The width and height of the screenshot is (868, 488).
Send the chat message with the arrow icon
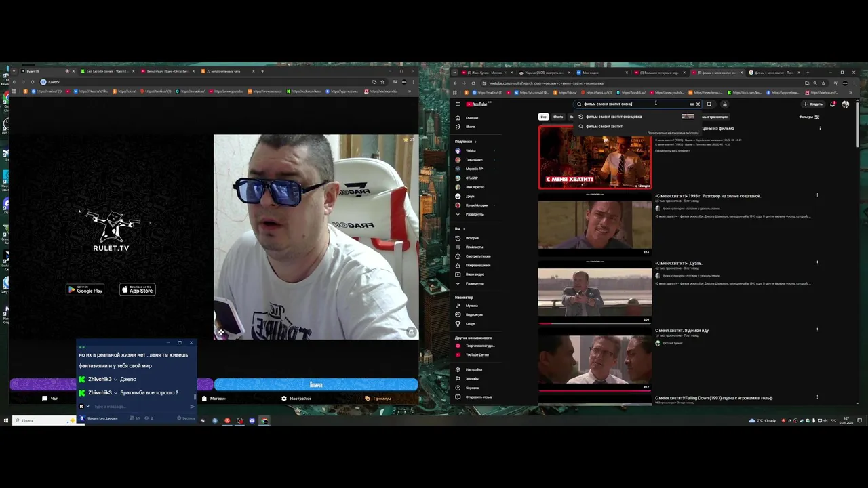pos(193,407)
